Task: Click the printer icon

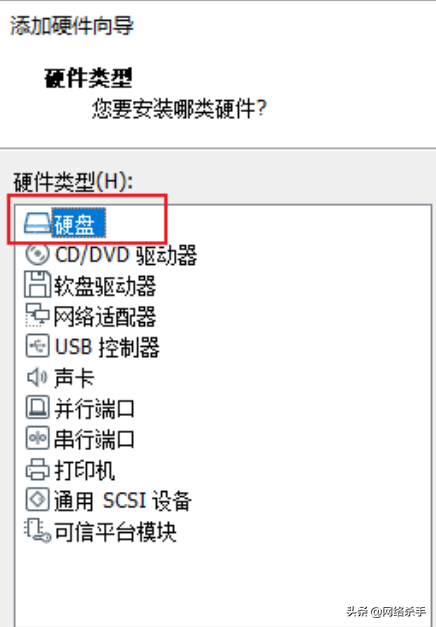Action: click(x=37, y=469)
